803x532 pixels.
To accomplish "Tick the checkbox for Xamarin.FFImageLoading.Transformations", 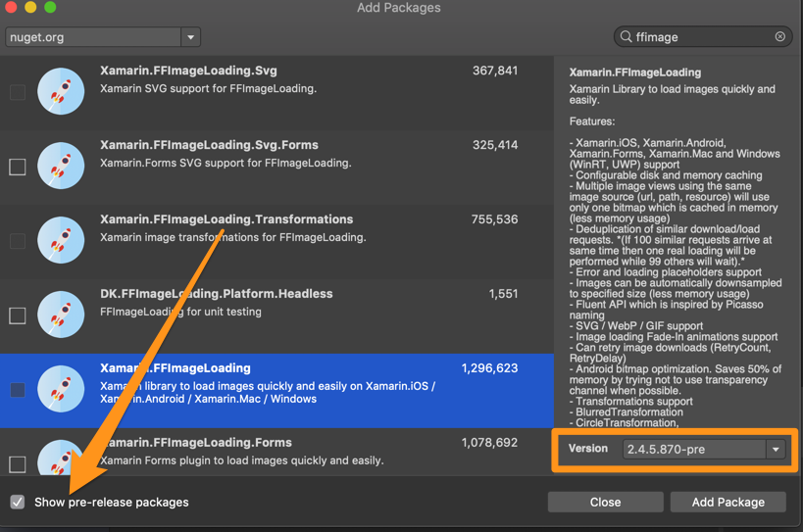I will [x=18, y=241].
